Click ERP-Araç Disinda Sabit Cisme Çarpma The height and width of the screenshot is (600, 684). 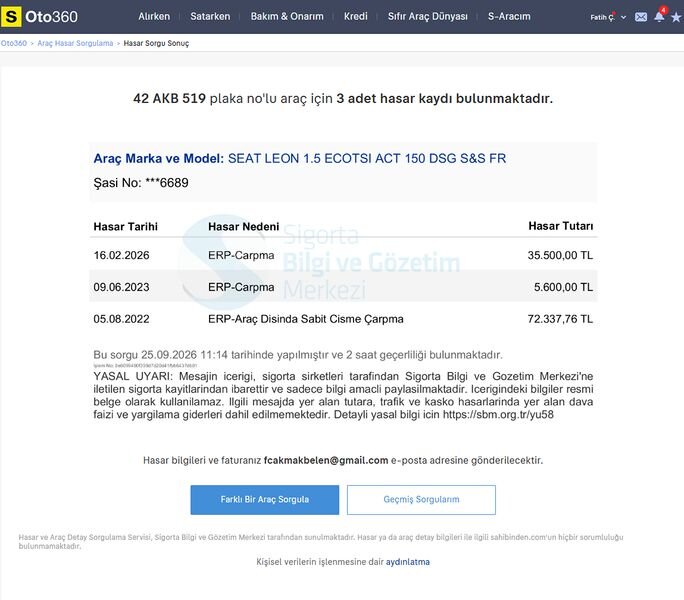306,319
